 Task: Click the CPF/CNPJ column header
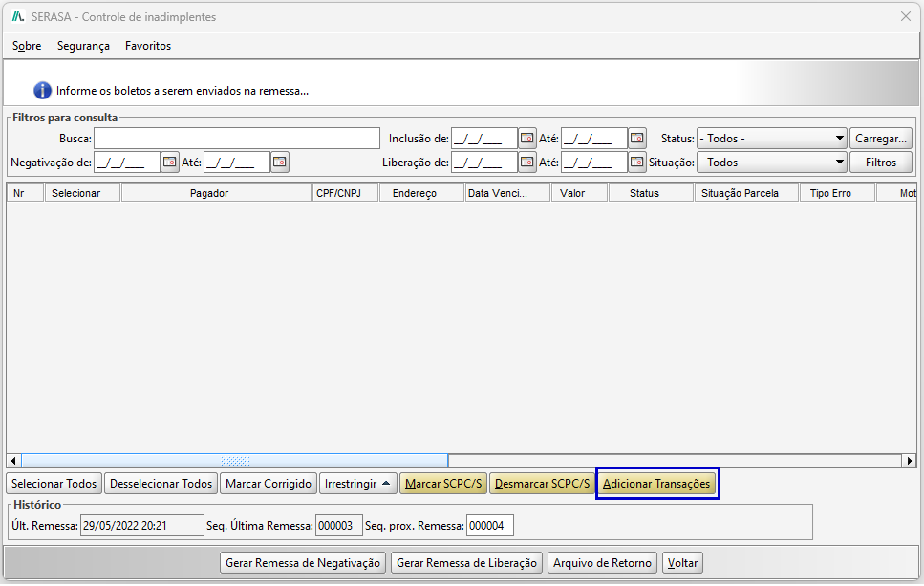[345, 193]
